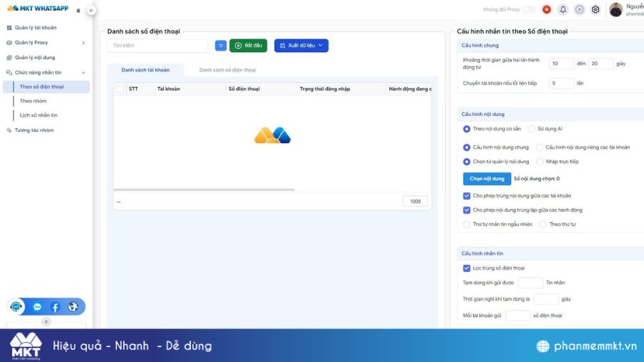Screen dimensions: 644x362
Task: Open Tương tác nhóm in sidebar
Action: point(34,130)
